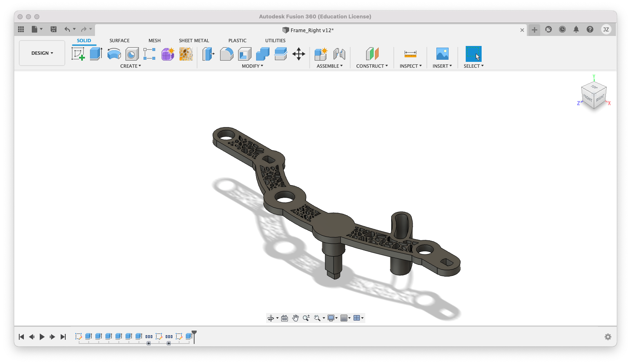The height and width of the screenshot is (364, 631).
Task: Select the Shell tool
Action: (x=245, y=54)
